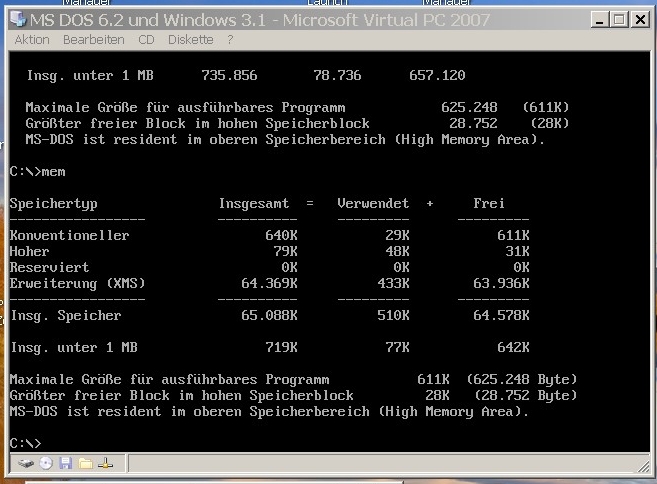Click the '63.936K' XMS free value

(501, 284)
